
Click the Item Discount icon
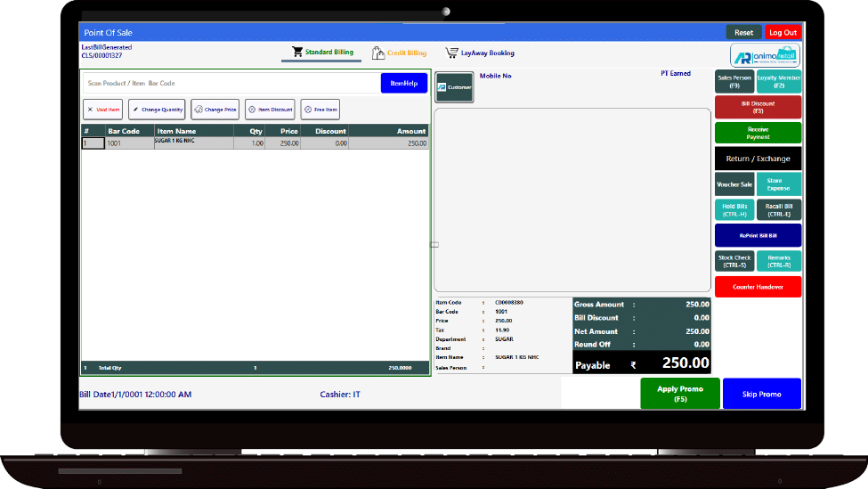[x=252, y=110]
